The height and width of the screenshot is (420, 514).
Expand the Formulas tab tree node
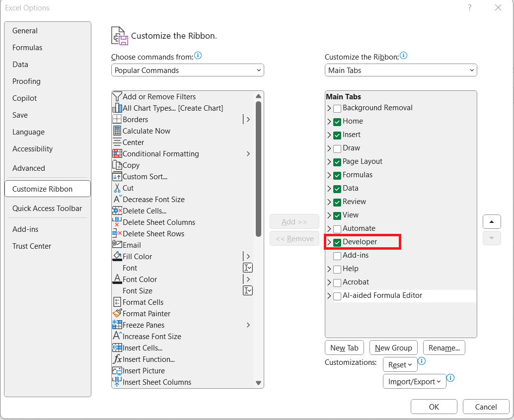tap(329, 175)
